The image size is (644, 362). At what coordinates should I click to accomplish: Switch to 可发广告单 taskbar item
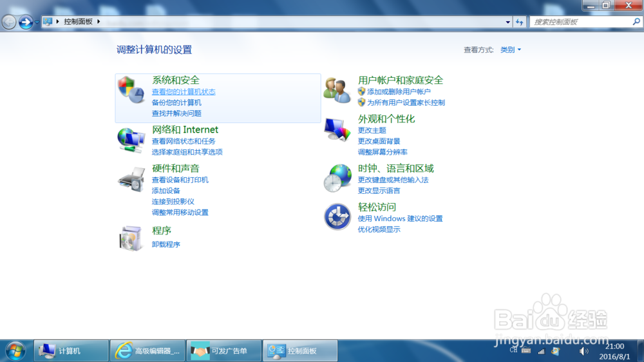[x=224, y=351]
